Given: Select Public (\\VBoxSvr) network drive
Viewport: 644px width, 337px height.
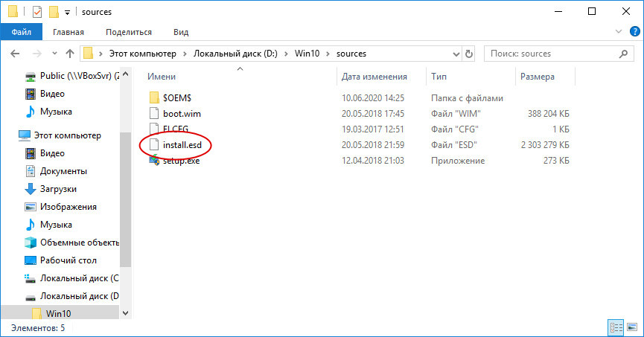Looking at the screenshot, I should 72,76.
